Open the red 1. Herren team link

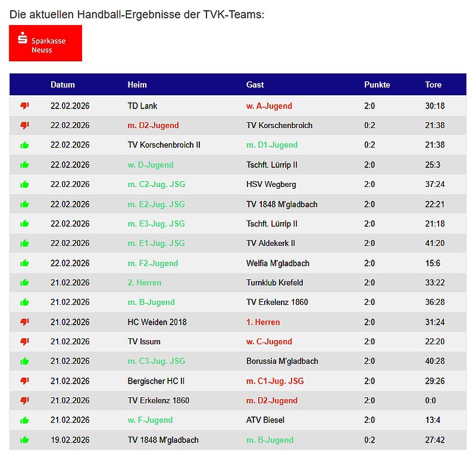click(263, 322)
